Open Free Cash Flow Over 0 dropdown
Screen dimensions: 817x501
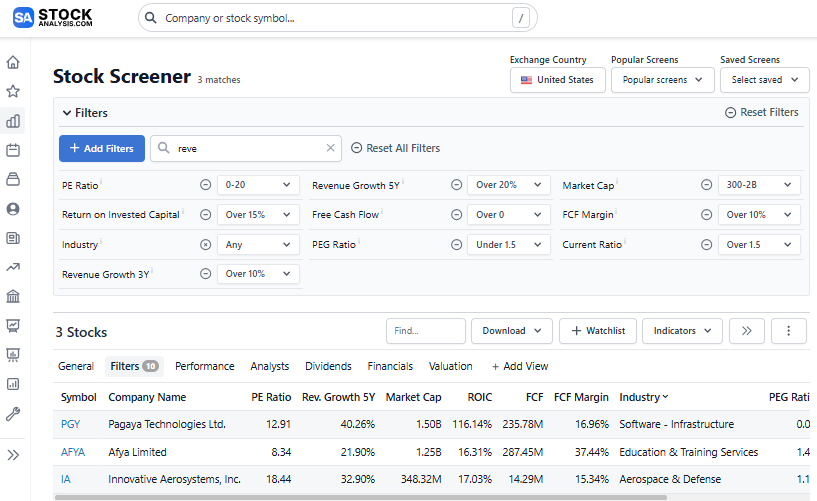pyautogui.click(x=509, y=215)
